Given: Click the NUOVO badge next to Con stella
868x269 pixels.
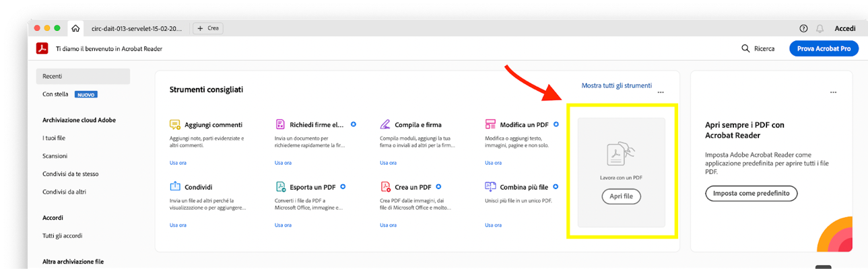Looking at the screenshot, I should point(86,95).
